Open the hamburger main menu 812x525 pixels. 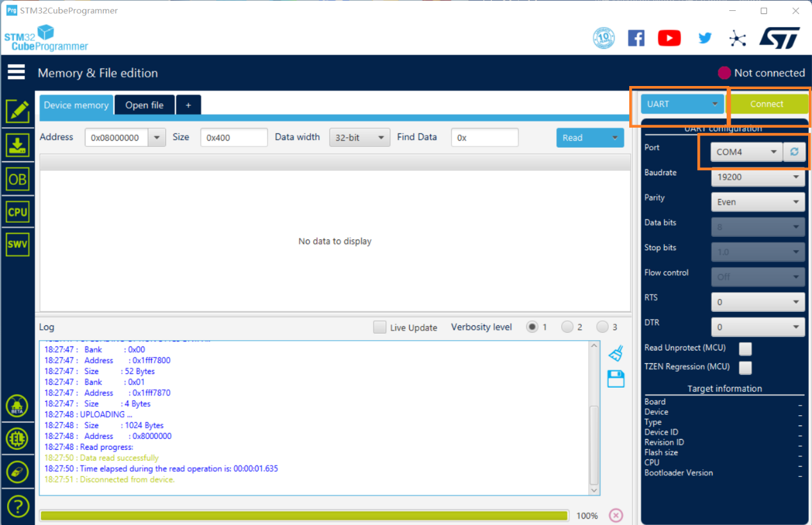click(16, 73)
